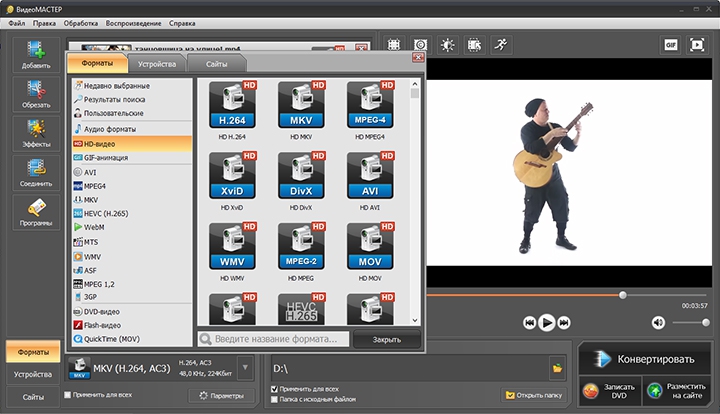720x414 pixels.
Task: Open the Программы sidebar icon
Action: point(36,213)
